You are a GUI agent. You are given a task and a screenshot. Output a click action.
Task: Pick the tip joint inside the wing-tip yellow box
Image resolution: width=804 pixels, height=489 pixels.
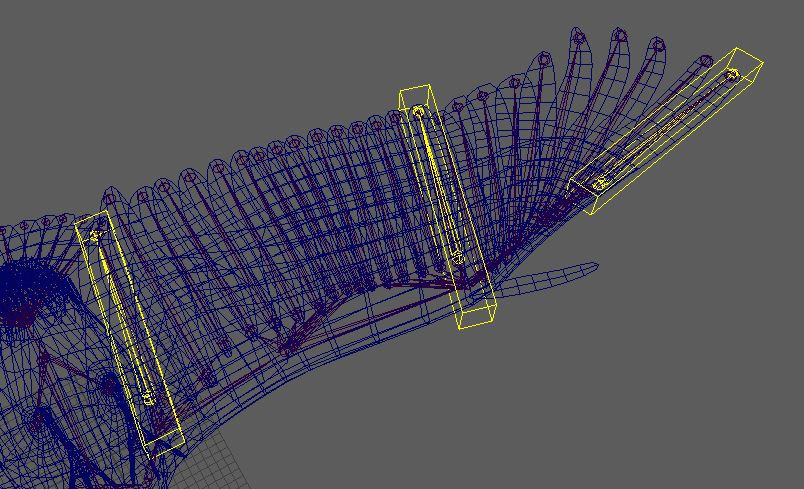pyautogui.click(x=732, y=75)
